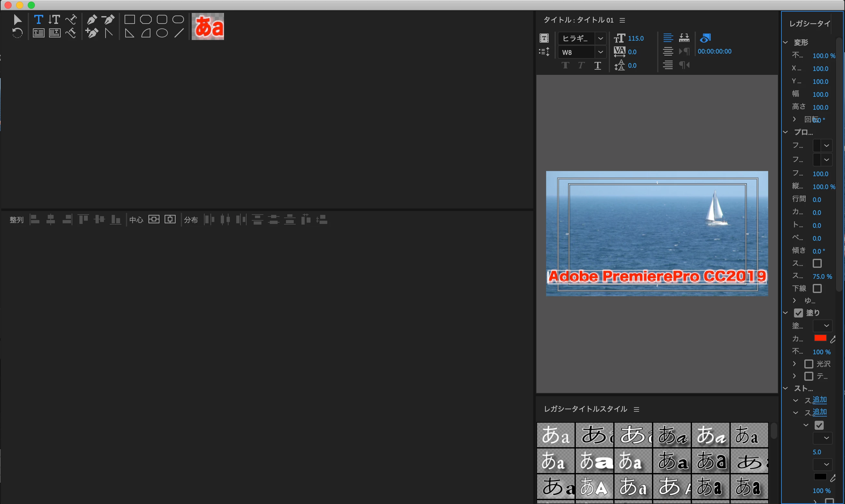The height and width of the screenshot is (504, 845).
Task: Open レガシータイトルスタイル panel menu
Action: tap(636, 409)
